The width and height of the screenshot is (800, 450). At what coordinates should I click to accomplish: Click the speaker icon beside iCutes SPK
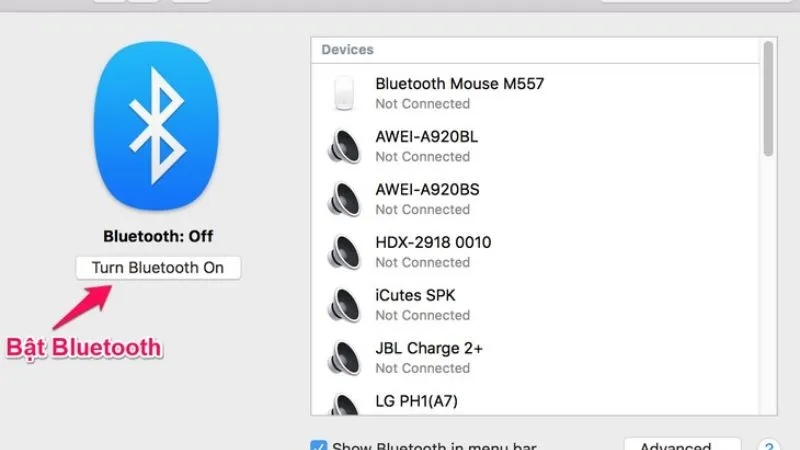(344, 305)
